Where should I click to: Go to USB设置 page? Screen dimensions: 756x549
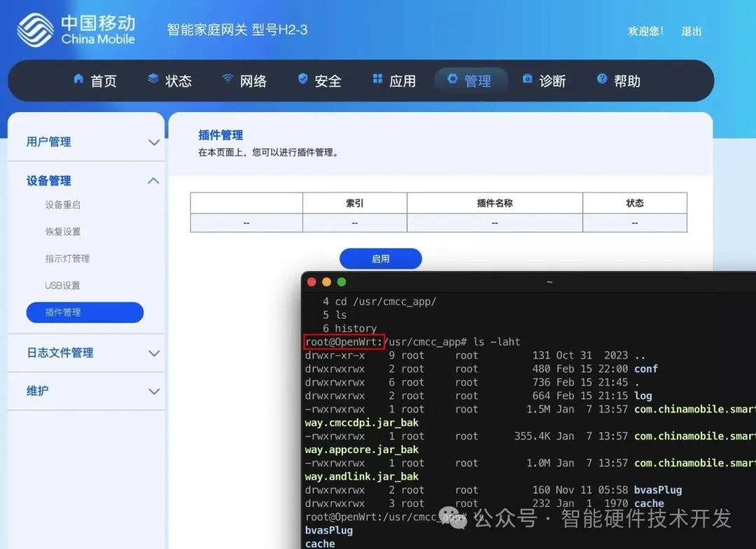click(63, 286)
